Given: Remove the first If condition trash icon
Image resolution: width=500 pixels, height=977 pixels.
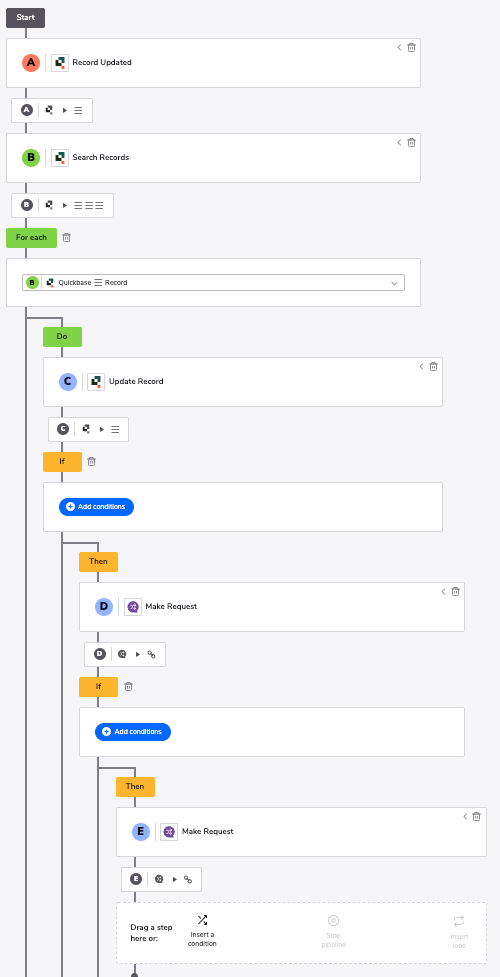Looking at the screenshot, I should (92, 462).
